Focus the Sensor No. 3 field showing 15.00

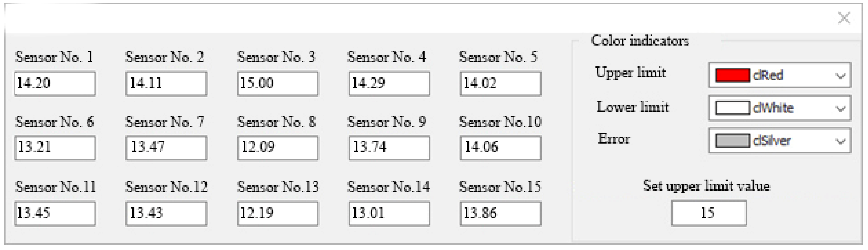[278, 83]
